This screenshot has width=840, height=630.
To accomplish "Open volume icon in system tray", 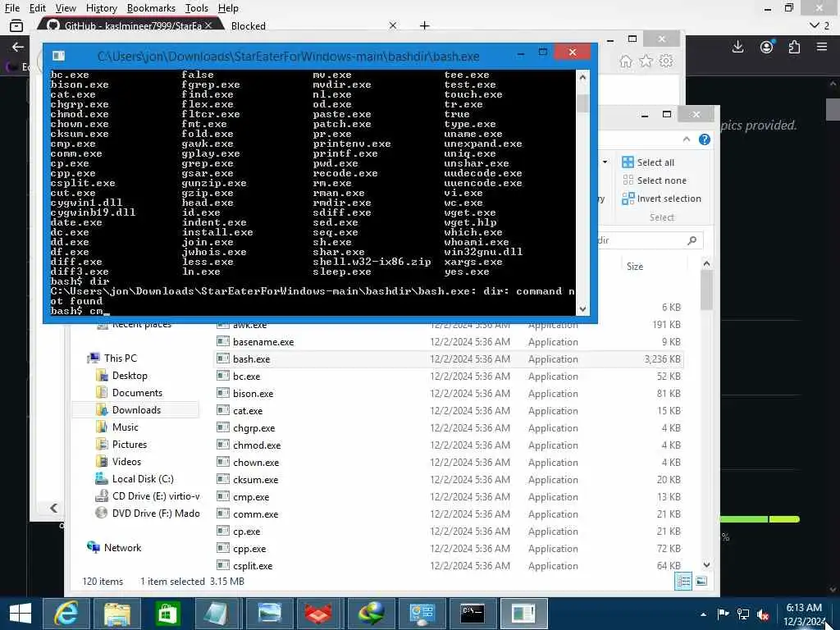I will [x=763, y=614].
